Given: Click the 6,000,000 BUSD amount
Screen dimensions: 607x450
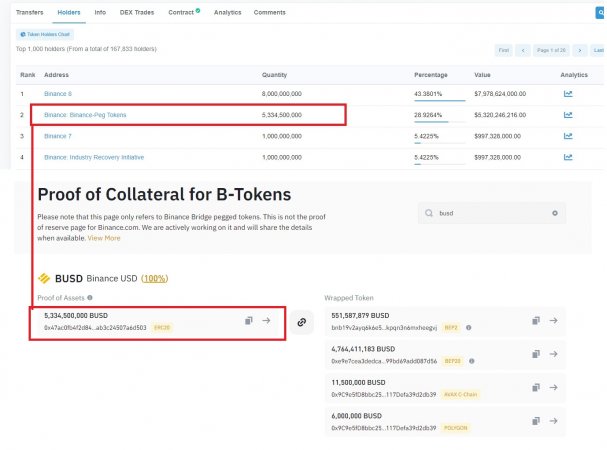Looking at the screenshot, I should pos(357,416).
